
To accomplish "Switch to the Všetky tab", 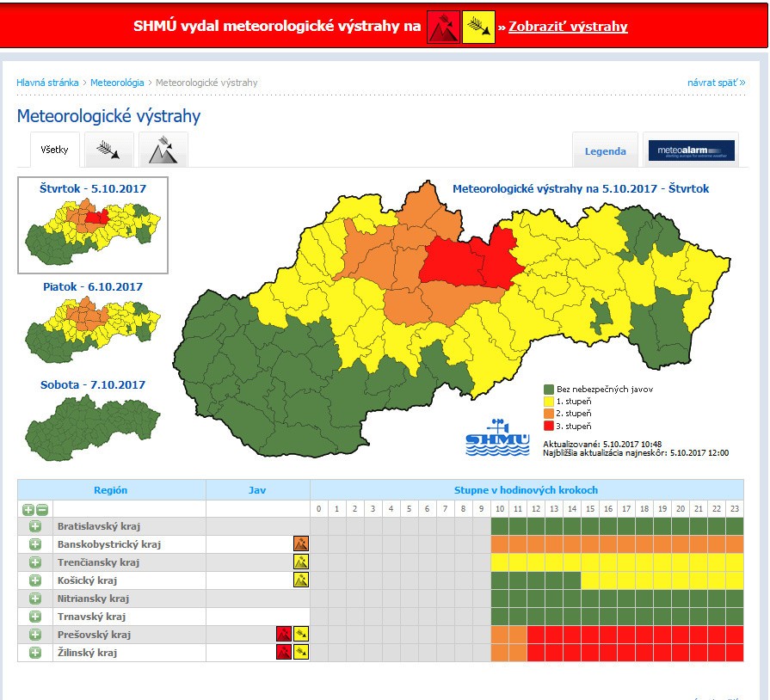I will coord(55,150).
